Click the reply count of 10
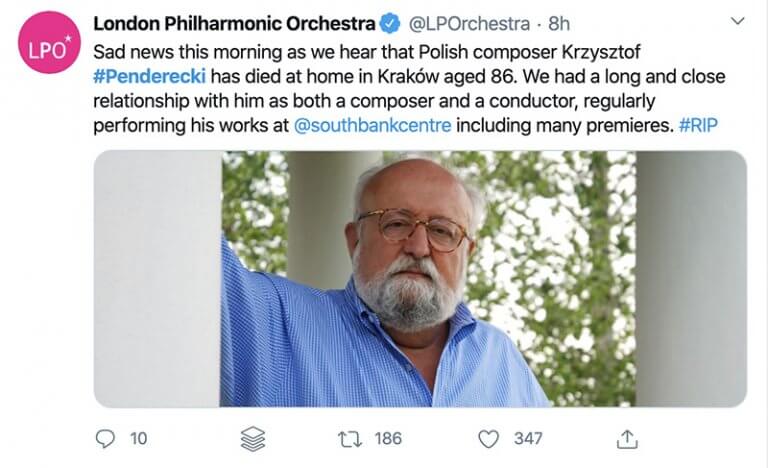Viewport: 768px width, 468px height. (139, 438)
